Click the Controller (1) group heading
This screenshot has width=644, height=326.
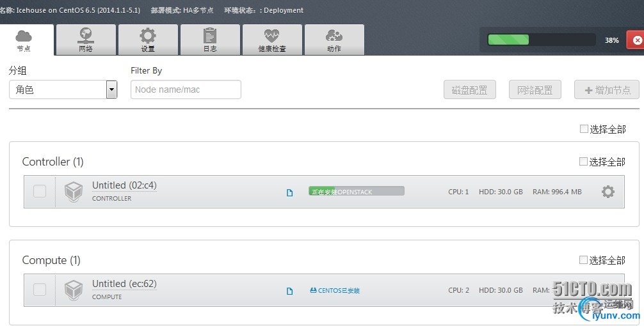tap(52, 162)
